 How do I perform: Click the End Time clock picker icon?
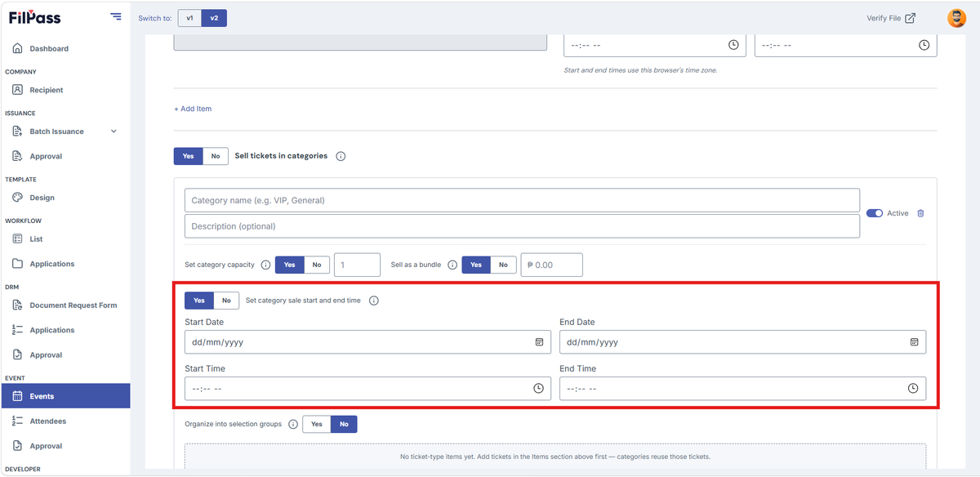pyautogui.click(x=913, y=388)
